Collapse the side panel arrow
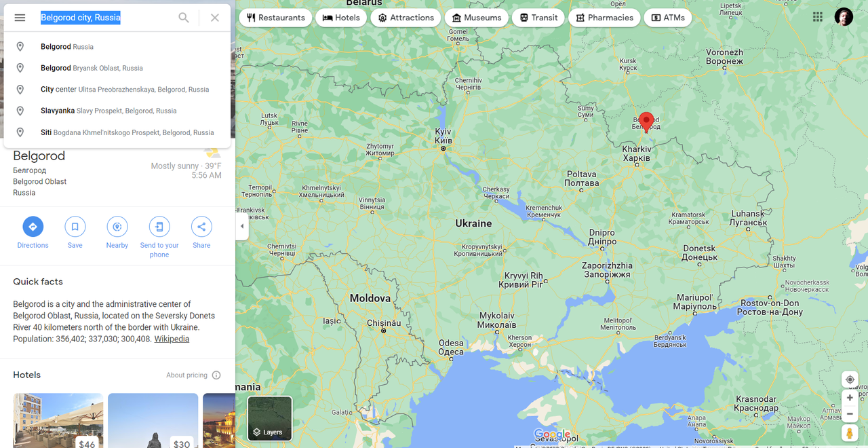Image resolution: width=868 pixels, height=448 pixels. click(x=242, y=226)
